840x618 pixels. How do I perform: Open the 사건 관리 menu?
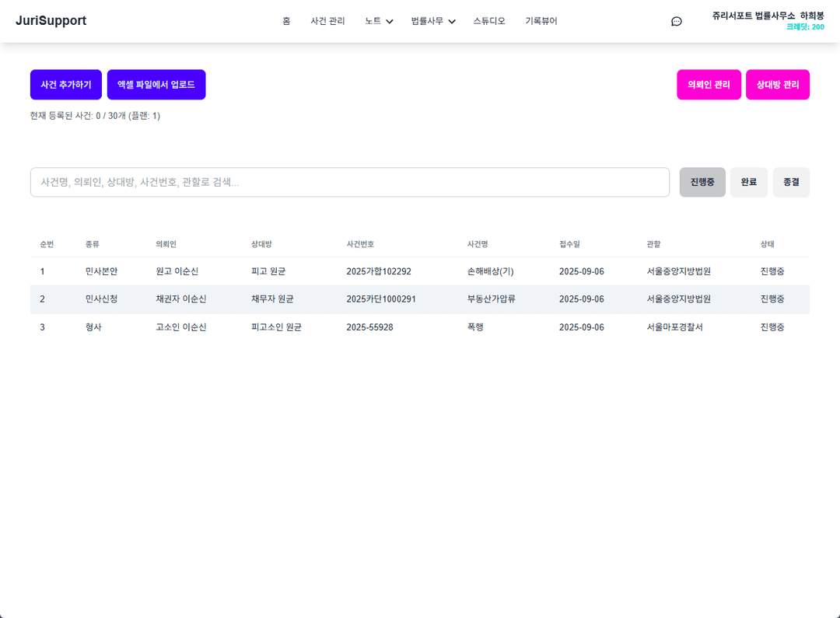click(327, 22)
